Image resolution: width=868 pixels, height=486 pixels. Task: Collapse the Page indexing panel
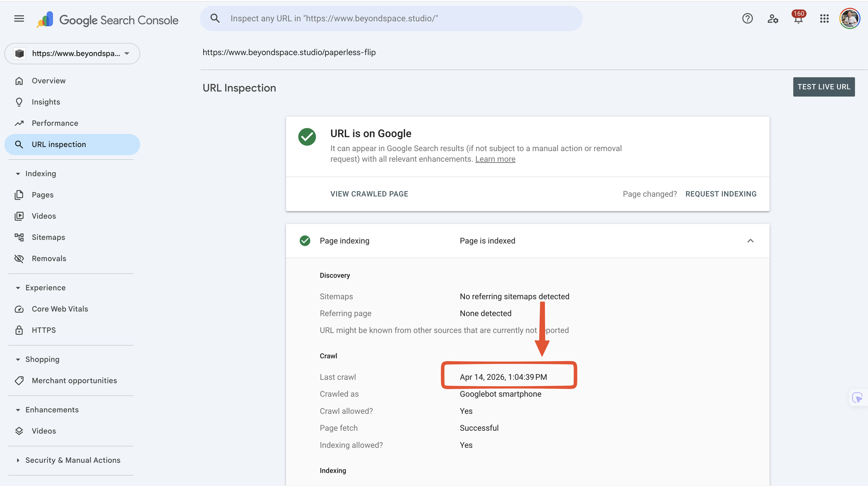click(750, 241)
